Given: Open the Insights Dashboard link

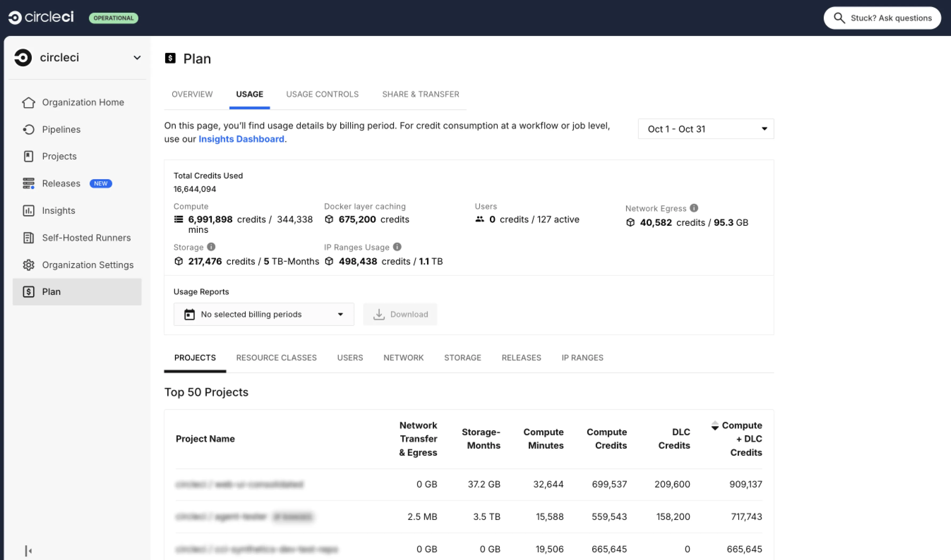Looking at the screenshot, I should click(241, 139).
